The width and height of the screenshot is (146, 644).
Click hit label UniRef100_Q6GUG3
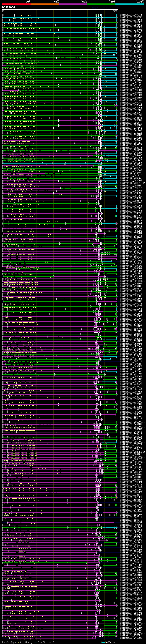tap(131, 191)
